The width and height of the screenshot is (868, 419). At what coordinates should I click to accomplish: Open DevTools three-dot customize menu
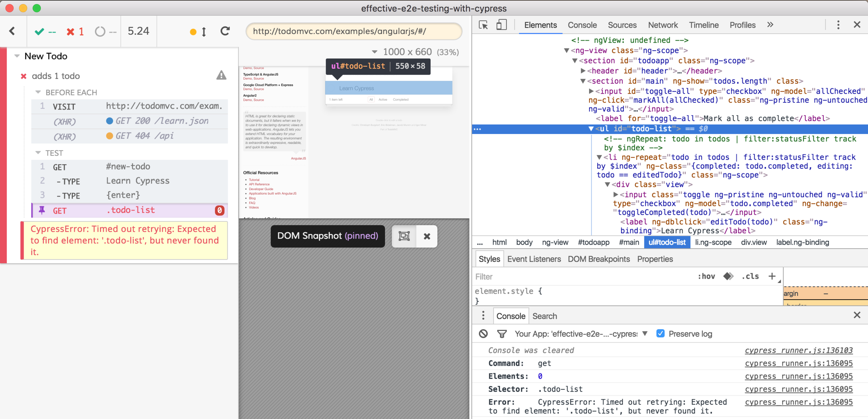pyautogui.click(x=838, y=25)
